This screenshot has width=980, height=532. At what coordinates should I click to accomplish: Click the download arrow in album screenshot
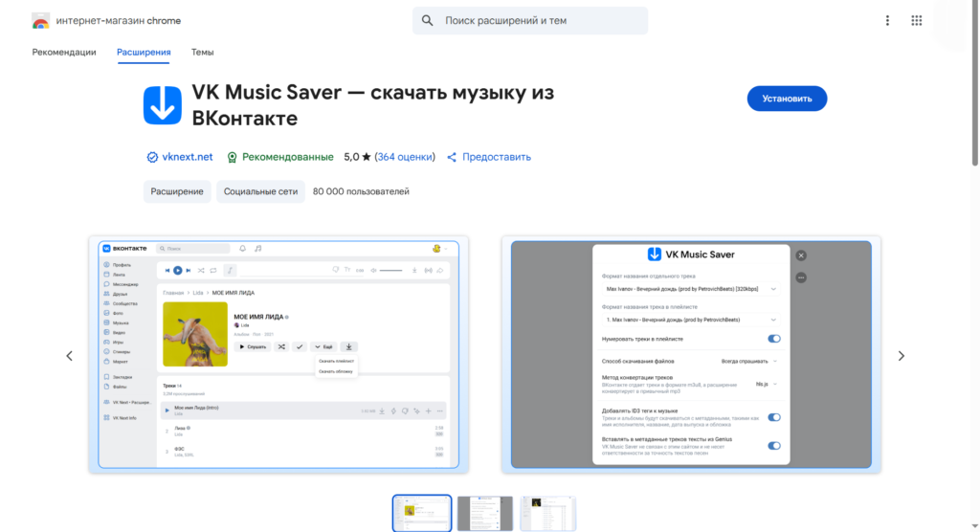[348, 346]
